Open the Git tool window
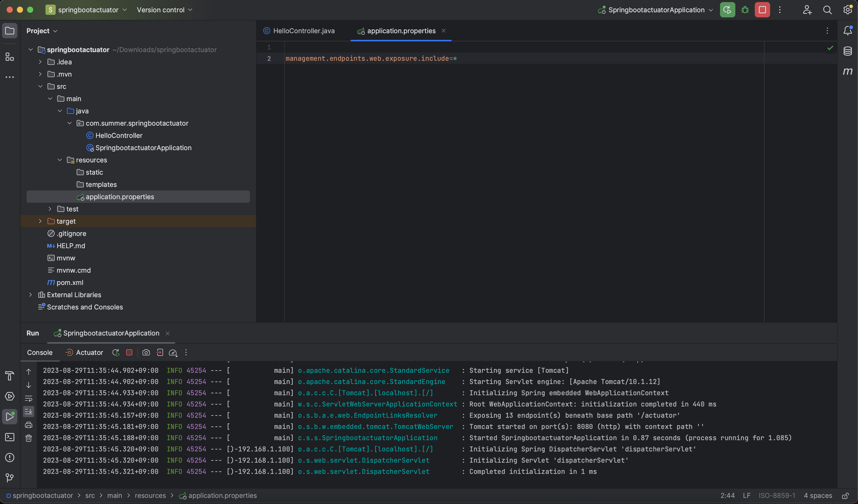This screenshot has height=504, width=858. [x=9, y=478]
